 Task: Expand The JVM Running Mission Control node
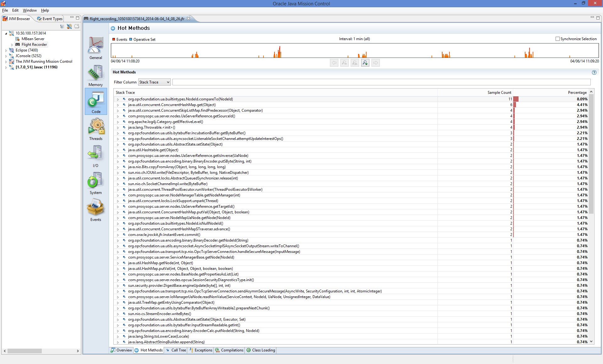[6, 62]
